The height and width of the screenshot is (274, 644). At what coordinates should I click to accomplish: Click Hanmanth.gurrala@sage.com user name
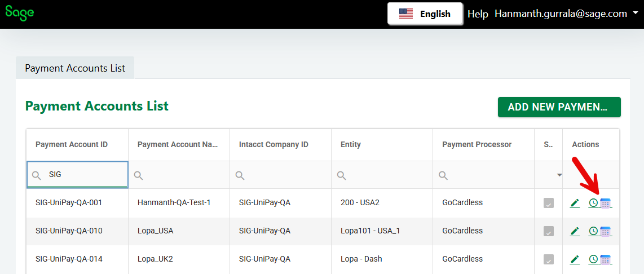click(561, 14)
